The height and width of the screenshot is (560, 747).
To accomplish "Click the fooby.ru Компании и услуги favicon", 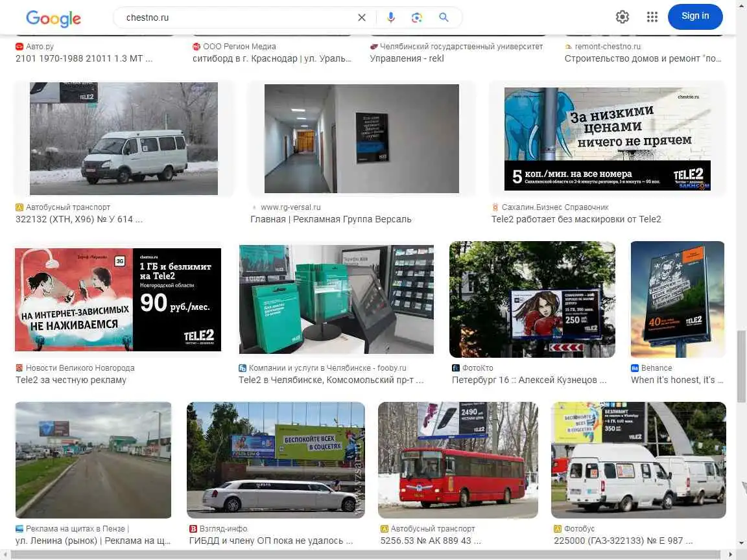I will point(243,368).
